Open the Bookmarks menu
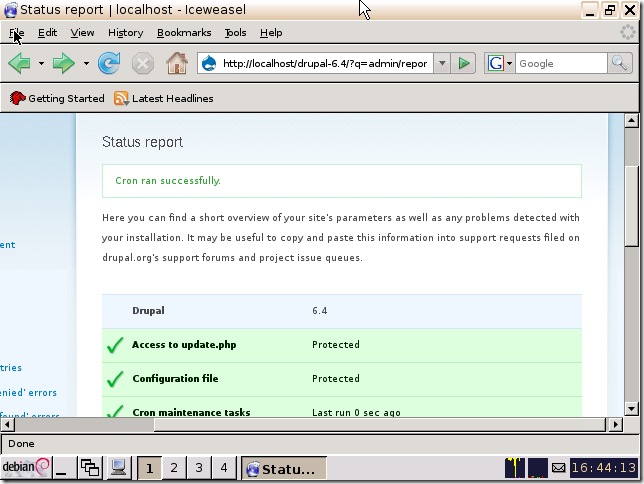The image size is (644, 484). click(184, 32)
